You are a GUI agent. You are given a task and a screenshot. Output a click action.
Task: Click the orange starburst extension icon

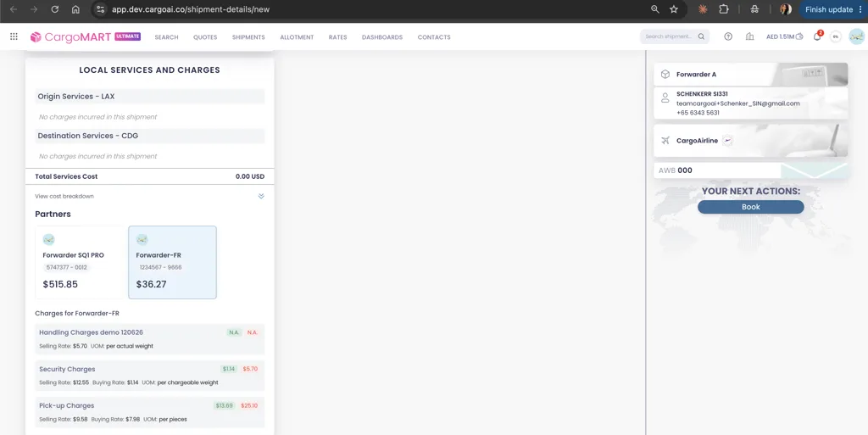(703, 9)
